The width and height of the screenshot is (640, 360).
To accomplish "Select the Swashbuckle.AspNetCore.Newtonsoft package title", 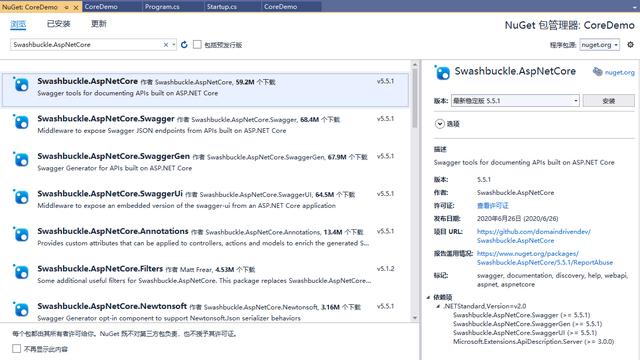I will (112, 306).
